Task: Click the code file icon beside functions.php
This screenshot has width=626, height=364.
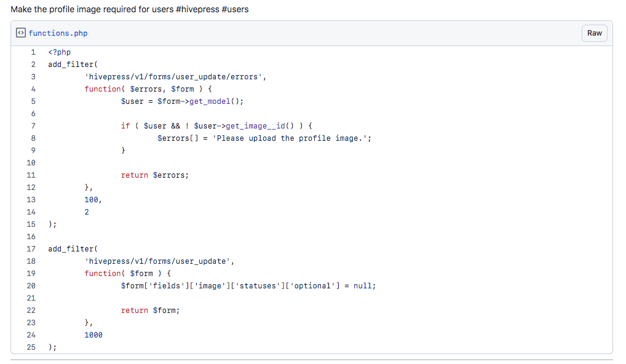Action: click(x=21, y=33)
